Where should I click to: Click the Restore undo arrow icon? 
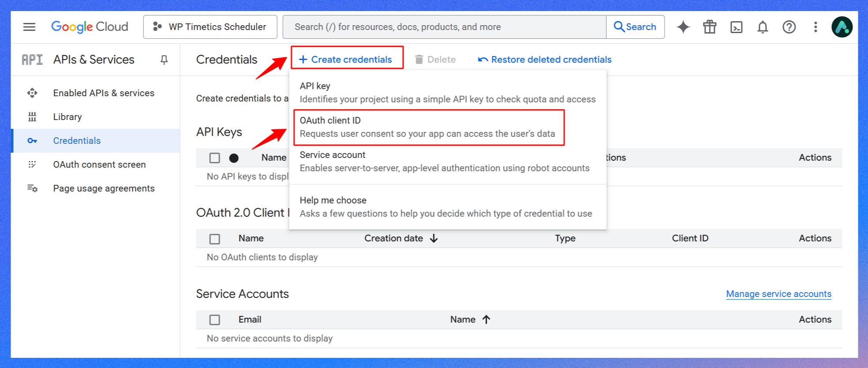tap(483, 60)
